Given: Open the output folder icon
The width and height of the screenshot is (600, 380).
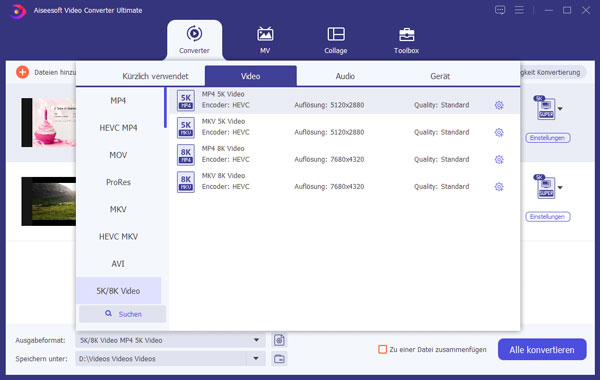Looking at the screenshot, I should (x=279, y=359).
